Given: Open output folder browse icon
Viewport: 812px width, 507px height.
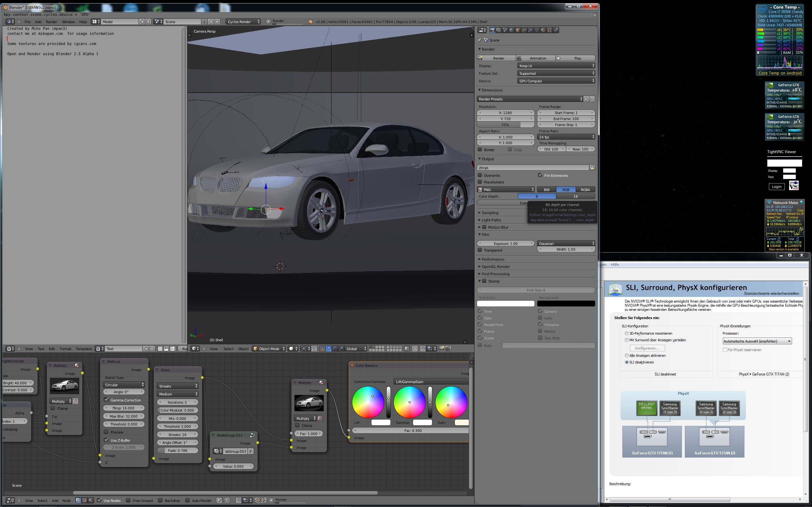Looking at the screenshot, I should [x=592, y=168].
